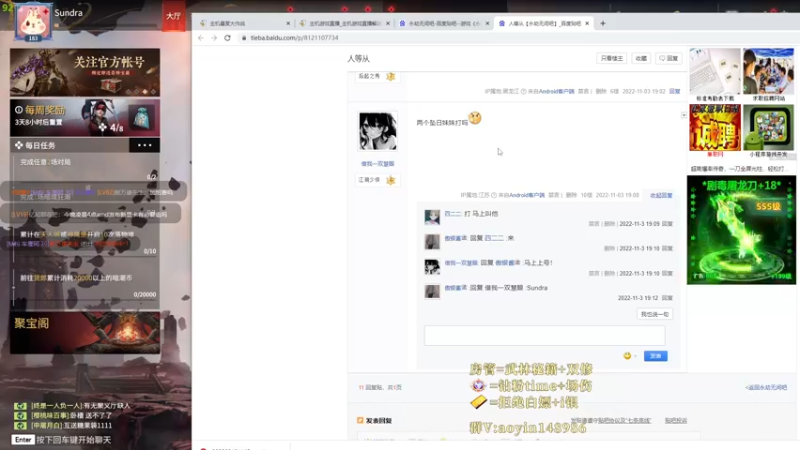Click the 后起之秀 level badge
Image resolution: width=800 pixels, height=450 pixels.
pyautogui.click(x=378, y=77)
